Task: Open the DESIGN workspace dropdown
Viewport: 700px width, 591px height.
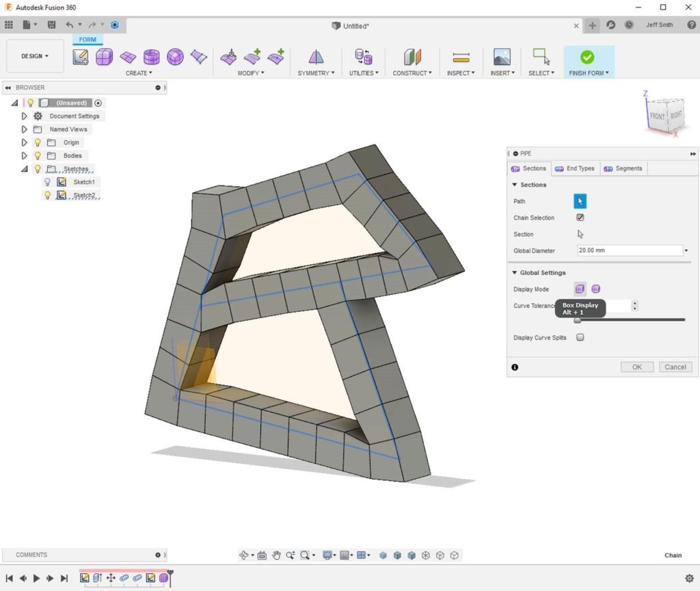Action: 35,56
